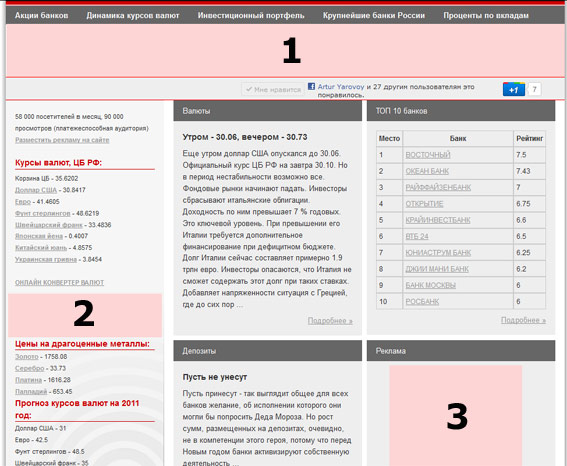Open the ДЖИИ МАНИ БАНК link
The width and height of the screenshot is (567, 466).
437,269
